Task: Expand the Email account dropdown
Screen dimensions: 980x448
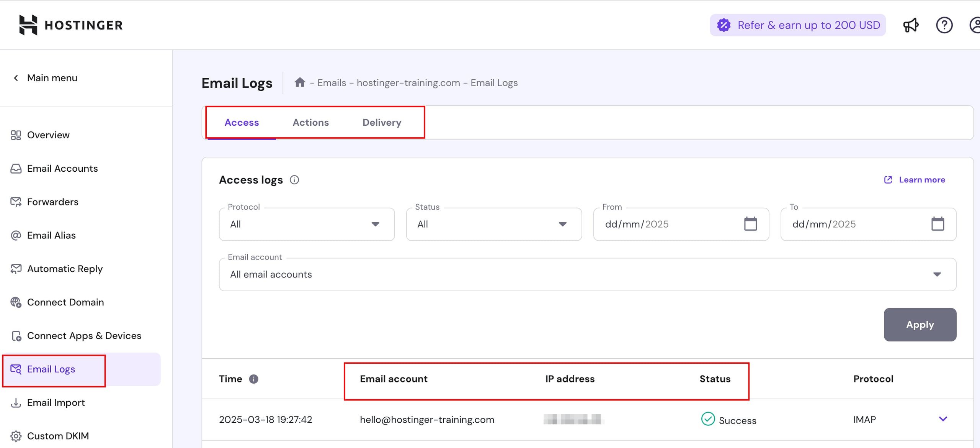Action: pyautogui.click(x=587, y=274)
